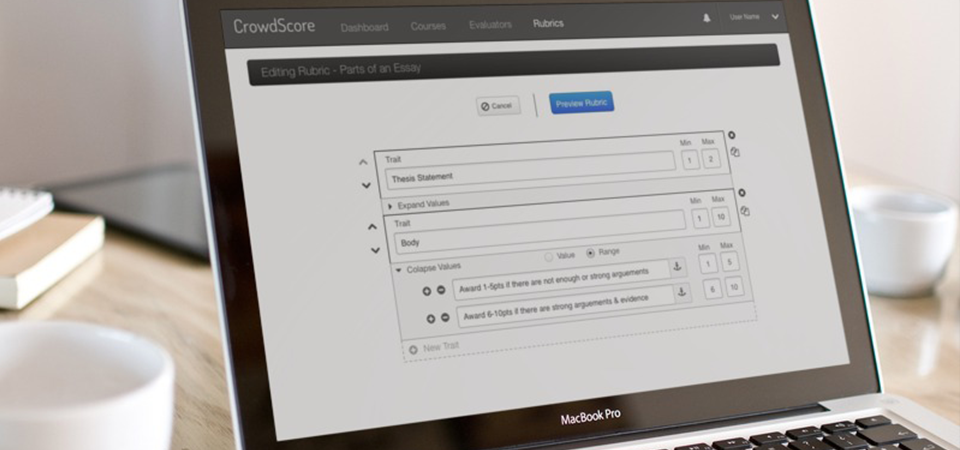Click the Thesis Statement trait name field
960x450 pixels.
click(x=530, y=169)
